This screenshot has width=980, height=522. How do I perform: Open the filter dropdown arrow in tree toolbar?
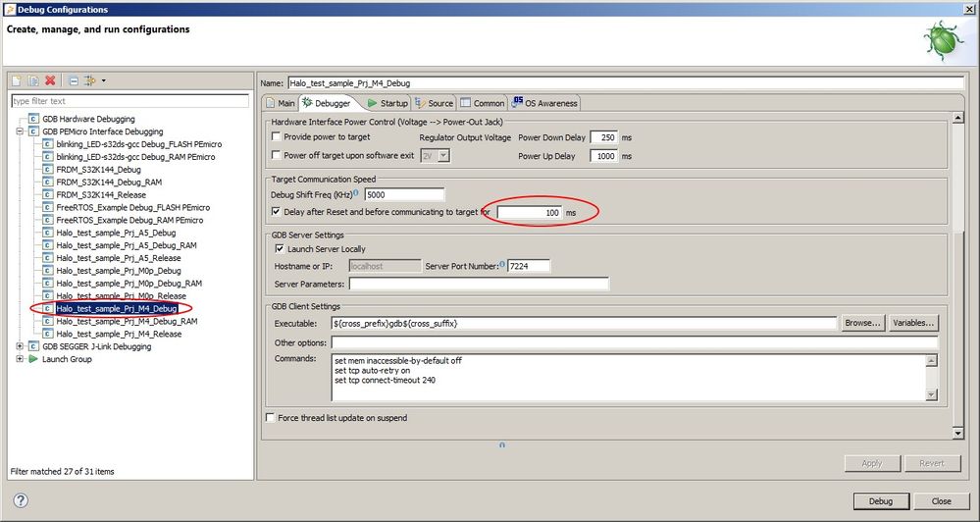tap(103, 80)
